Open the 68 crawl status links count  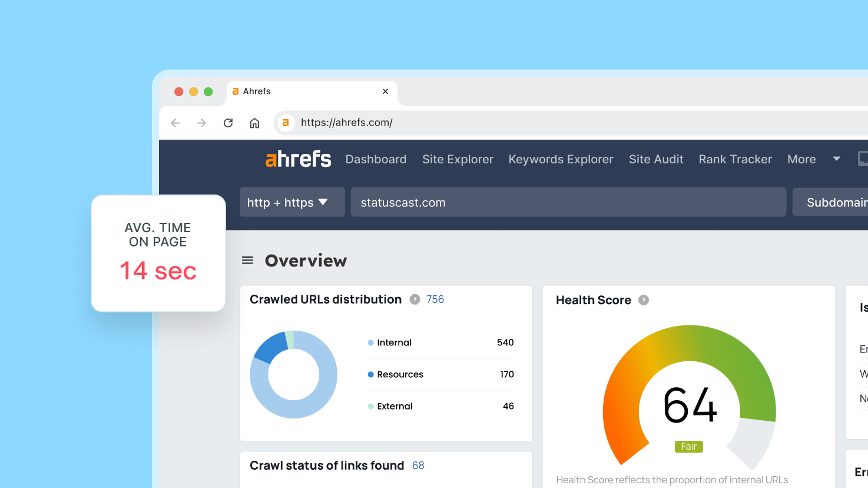[418, 466]
